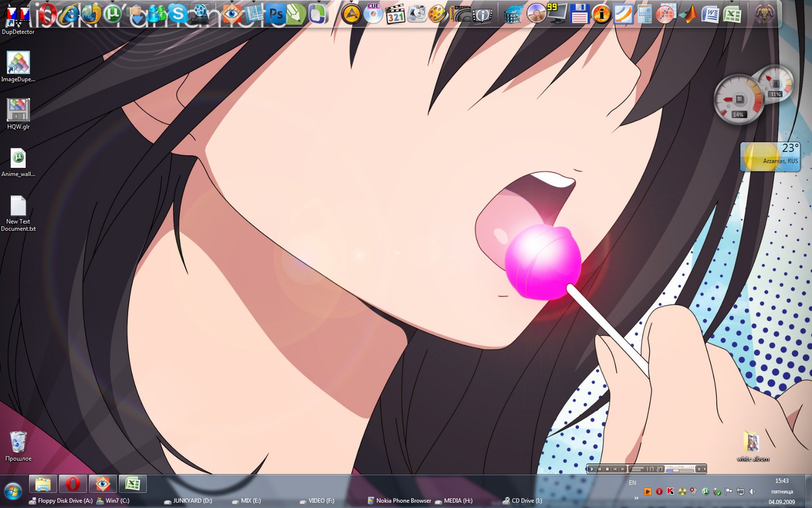This screenshot has height=508, width=812.
Task: Open the white album folder
Action: 753,446
